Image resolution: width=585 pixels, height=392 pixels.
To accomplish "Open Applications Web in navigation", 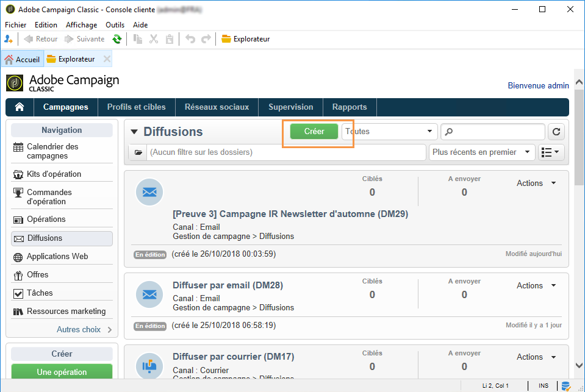I will pyautogui.click(x=62, y=257).
